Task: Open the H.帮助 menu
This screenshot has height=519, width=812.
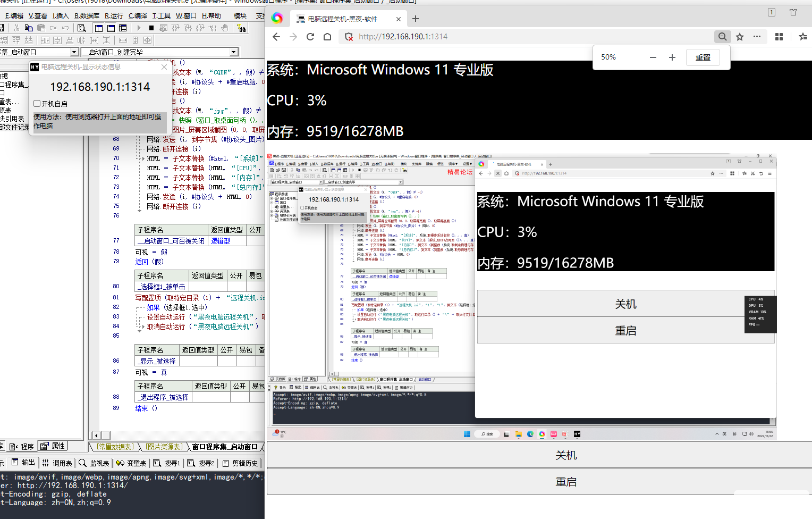Action: pyautogui.click(x=212, y=15)
